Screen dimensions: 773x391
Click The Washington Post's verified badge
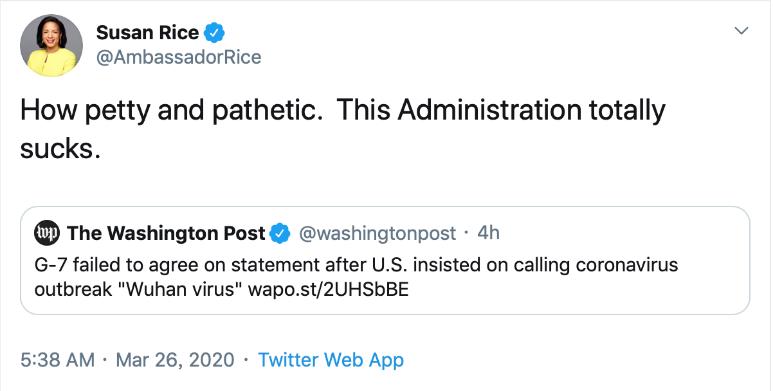(281, 233)
